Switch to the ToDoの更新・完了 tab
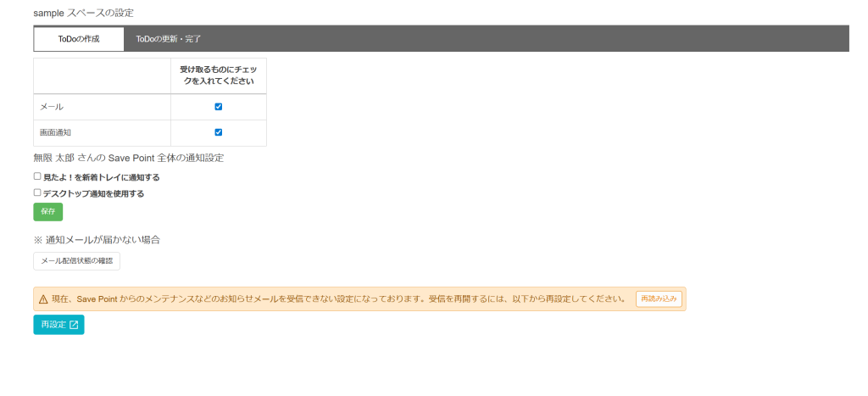 [169, 39]
